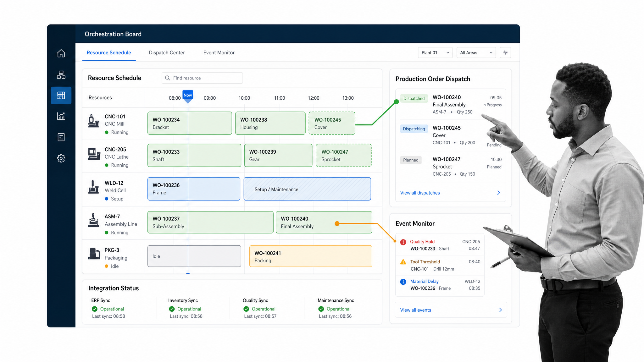Select WO-100236 Frame schedule block
This screenshot has width=644, height=362.
click(x=194, y=189)
